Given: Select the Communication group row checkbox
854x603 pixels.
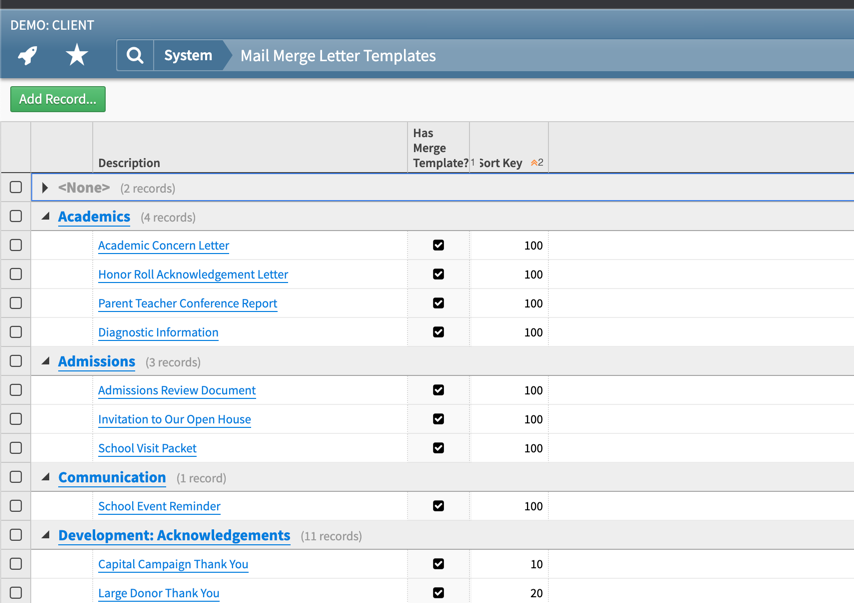Looking at the screenshot, I should point(16,477).
